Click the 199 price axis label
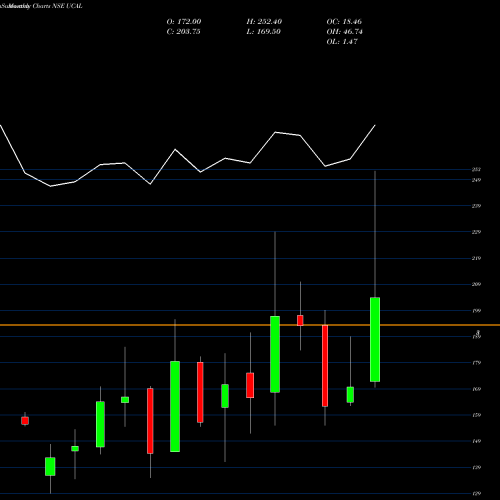Viewport: 500px width, 500px height. pos(476,311)
